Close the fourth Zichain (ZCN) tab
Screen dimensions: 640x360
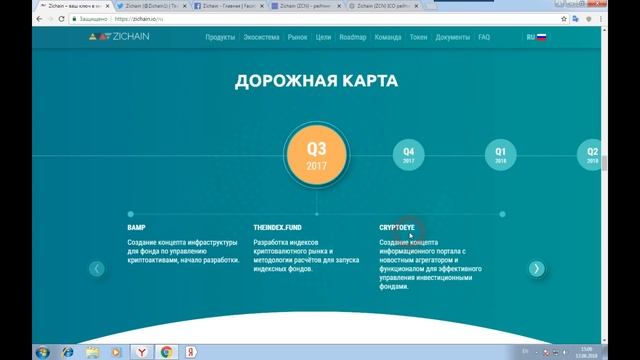(x=339, y=6)
